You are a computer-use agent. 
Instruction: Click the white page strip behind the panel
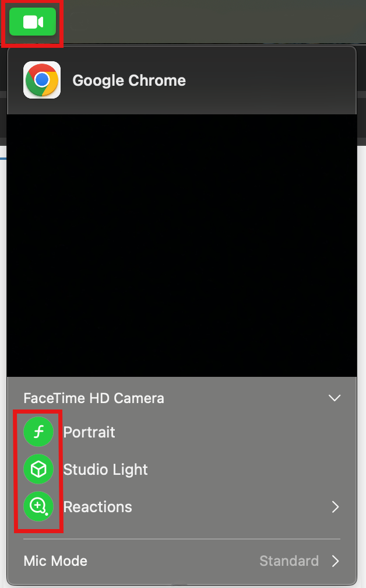pos(361,338)
